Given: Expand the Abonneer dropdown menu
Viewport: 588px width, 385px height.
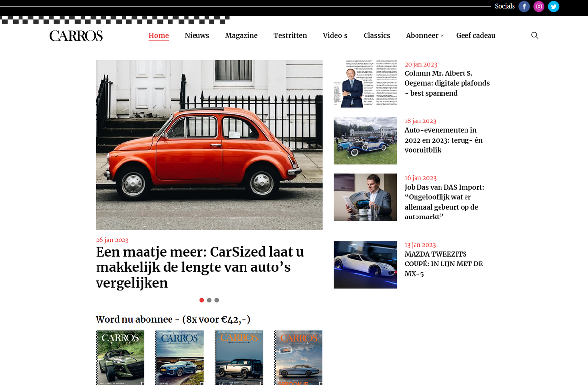Looking at the screenshot, I should point(424,35).
